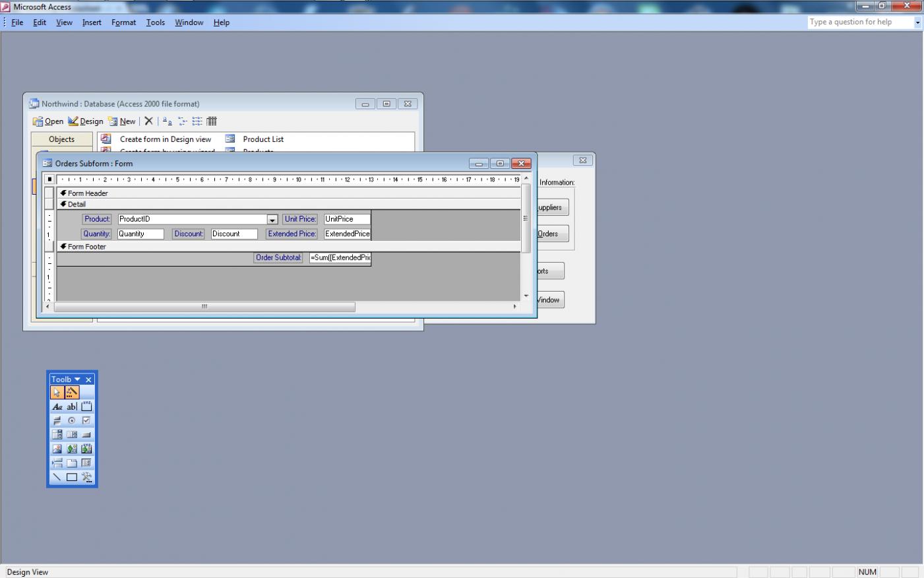Switch database window to Small Icons view

183,121
